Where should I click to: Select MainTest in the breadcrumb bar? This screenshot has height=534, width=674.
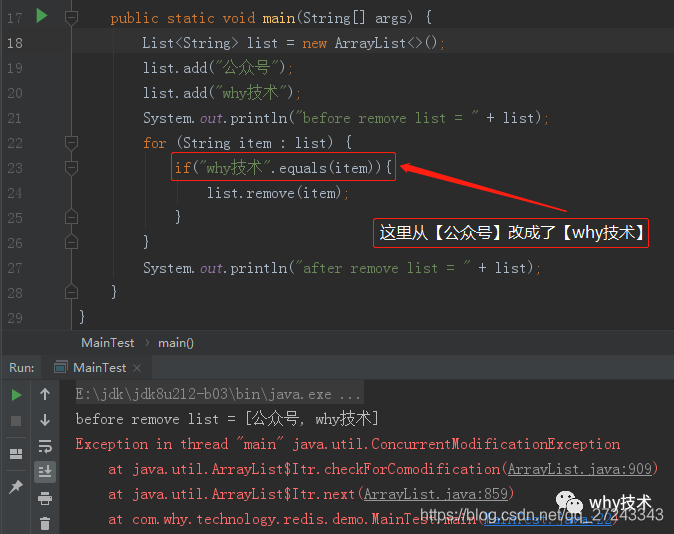click(x=107, y=343)
